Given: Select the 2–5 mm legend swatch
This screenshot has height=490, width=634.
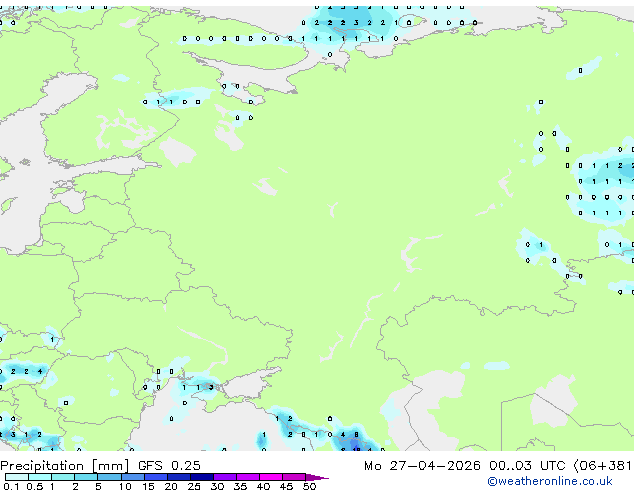Looking at the screenshot, I should (86, 477).
